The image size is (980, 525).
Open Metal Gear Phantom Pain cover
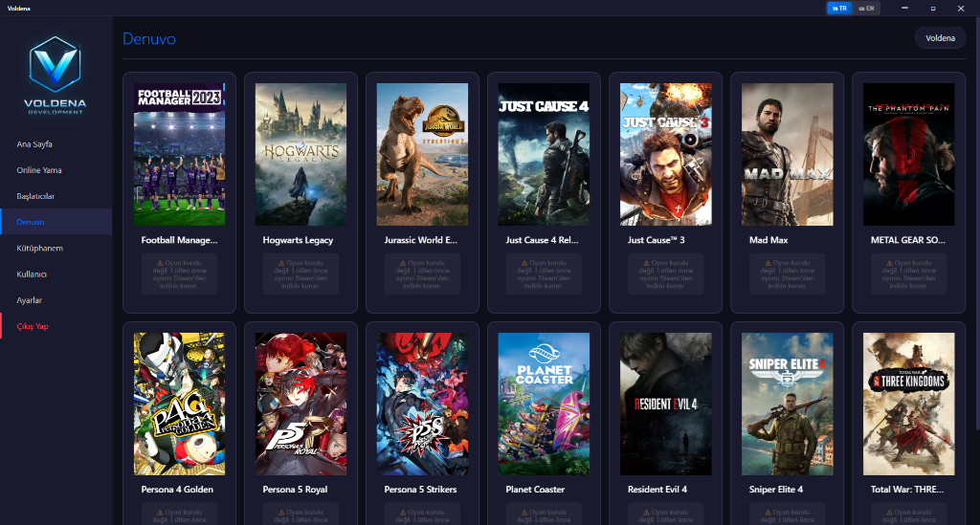point(909,154)
